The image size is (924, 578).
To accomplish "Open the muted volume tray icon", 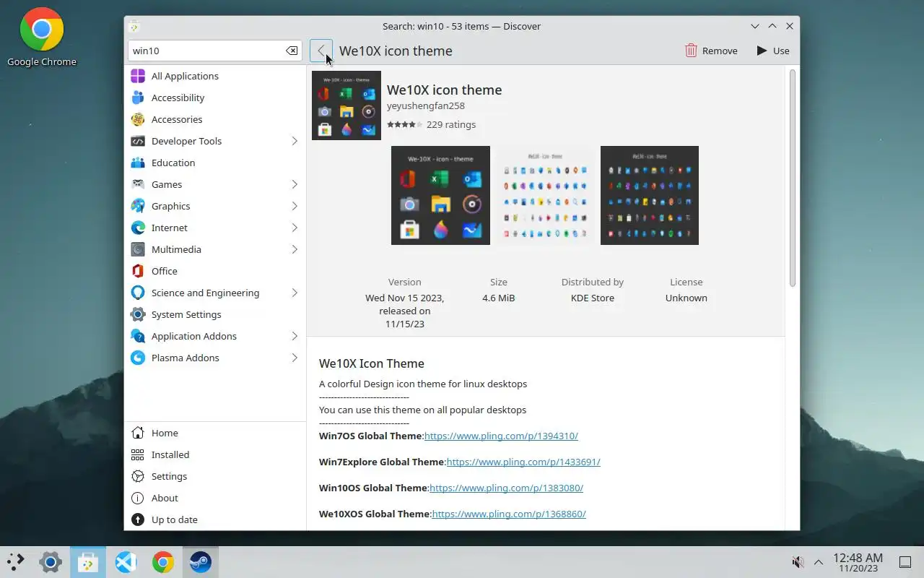I will coord(798,562).
